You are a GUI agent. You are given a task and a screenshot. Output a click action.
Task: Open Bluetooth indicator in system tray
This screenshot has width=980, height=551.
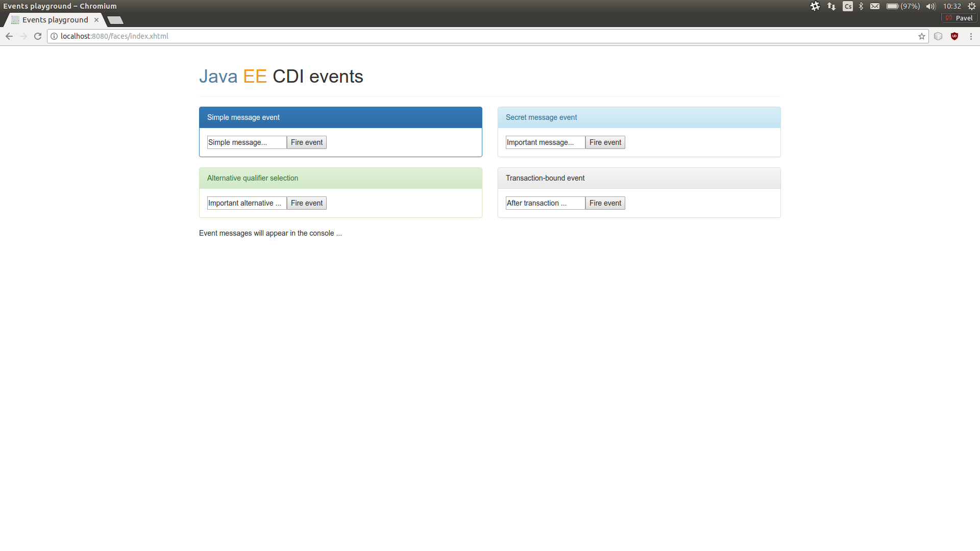(861, 6)
